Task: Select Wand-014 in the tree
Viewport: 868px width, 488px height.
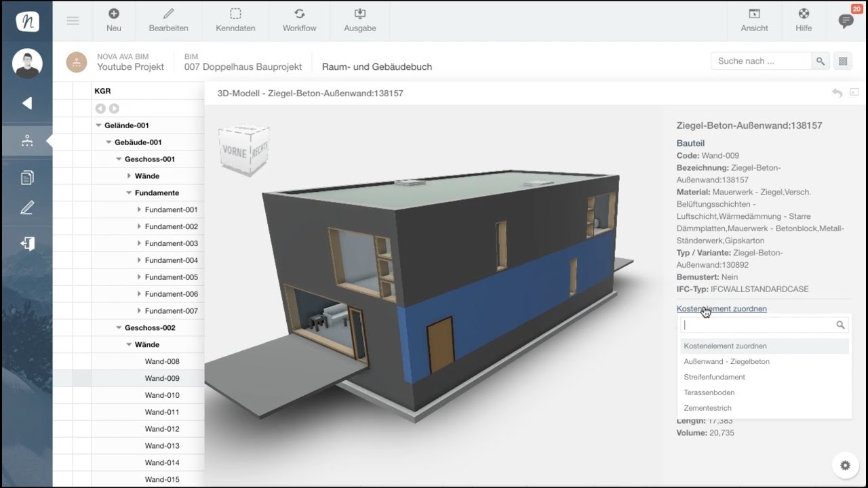Action: click(x=162, y=462)
